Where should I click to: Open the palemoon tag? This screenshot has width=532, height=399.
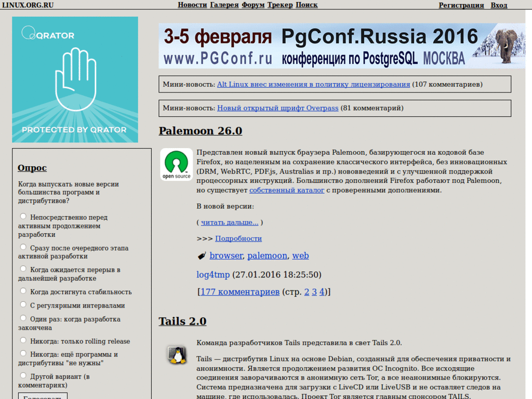click(267, 256)
